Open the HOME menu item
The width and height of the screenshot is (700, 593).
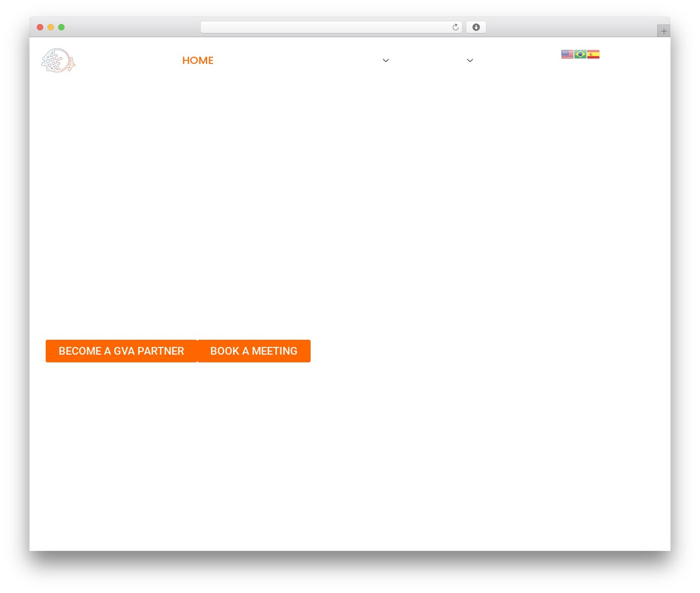point(198,61)
